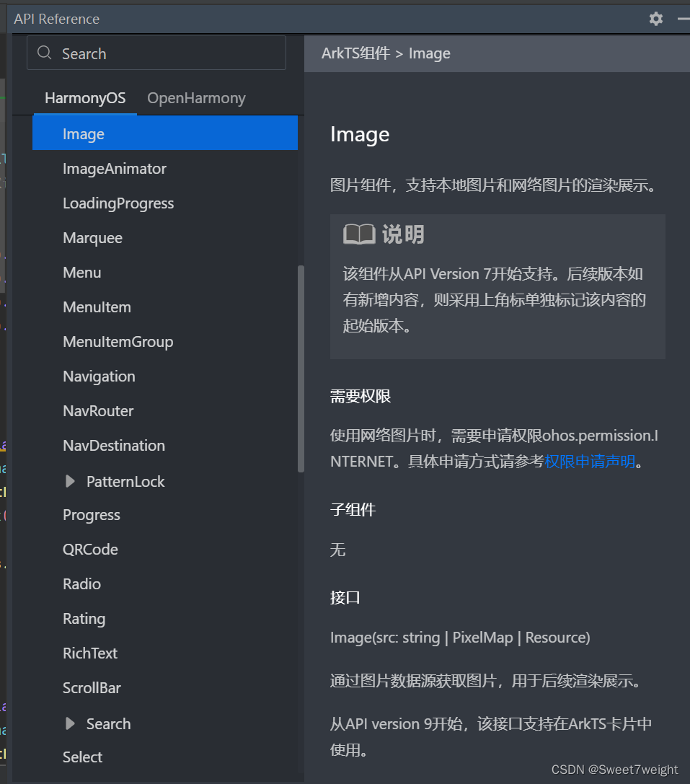The image size is (690, 784).
Task: Click Image breadcrumb item
Action: pos(430,53)
